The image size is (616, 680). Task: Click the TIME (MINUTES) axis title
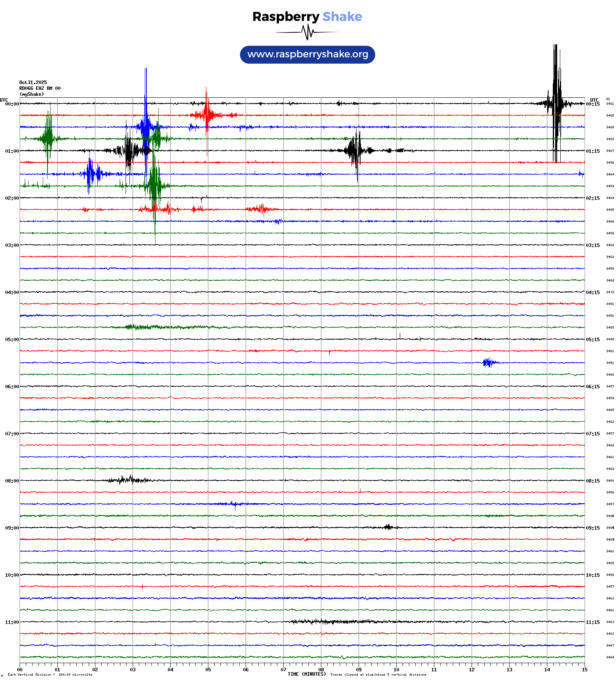tap(306, 674)
